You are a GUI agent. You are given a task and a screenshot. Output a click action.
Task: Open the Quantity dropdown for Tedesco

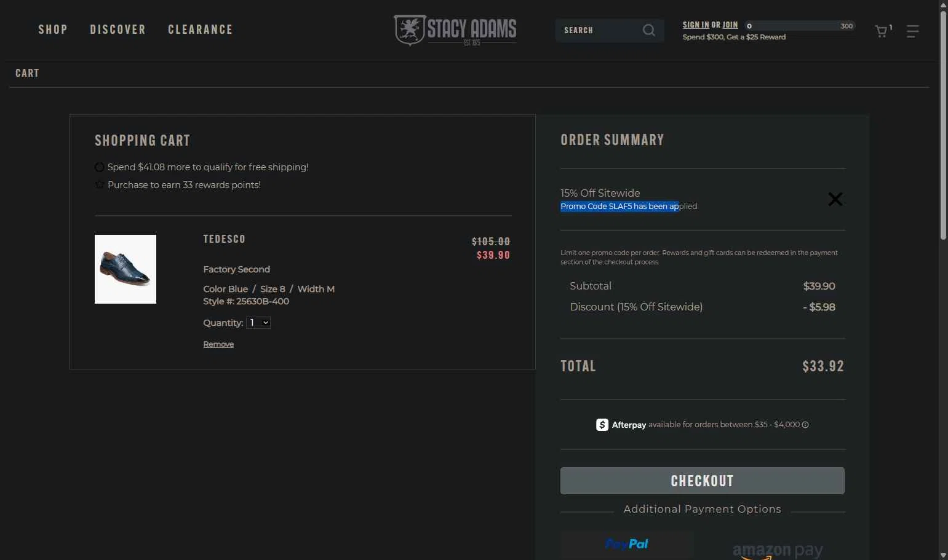[258, 323]
